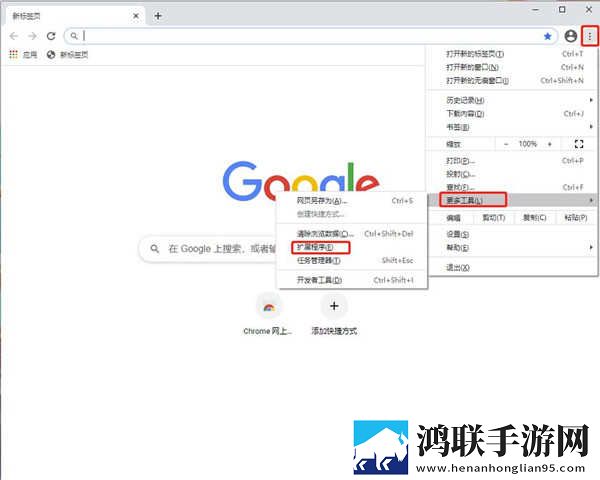Choose 退出(X) to quit Chrome
Image resolution: width=600 pixels, height=480 pixels.
tap(512, 268)
